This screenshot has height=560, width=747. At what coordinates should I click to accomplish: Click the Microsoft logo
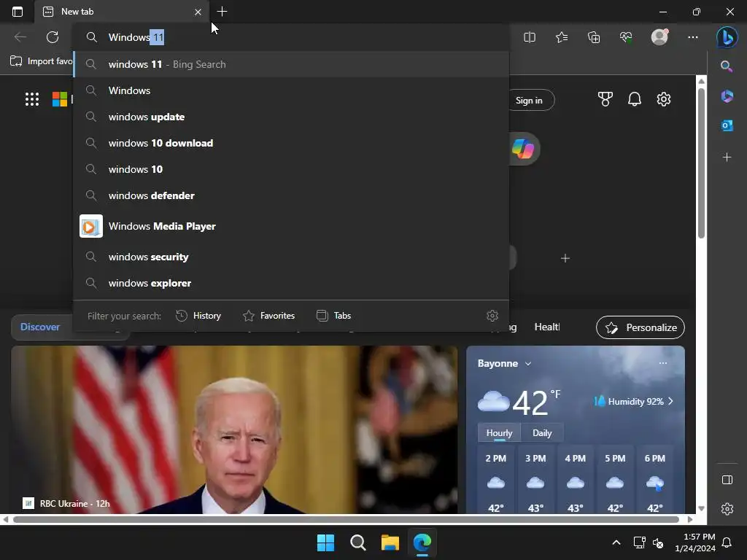[x=60, y=99]
